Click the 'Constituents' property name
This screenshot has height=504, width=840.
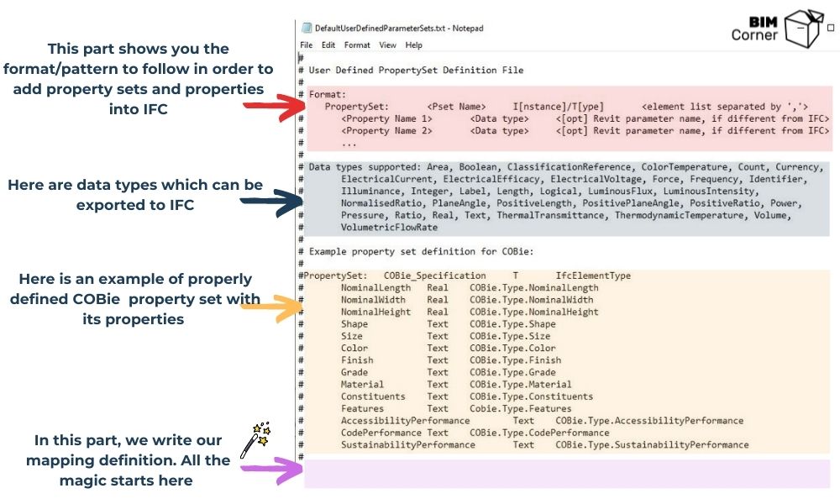[x=373, y=396]
